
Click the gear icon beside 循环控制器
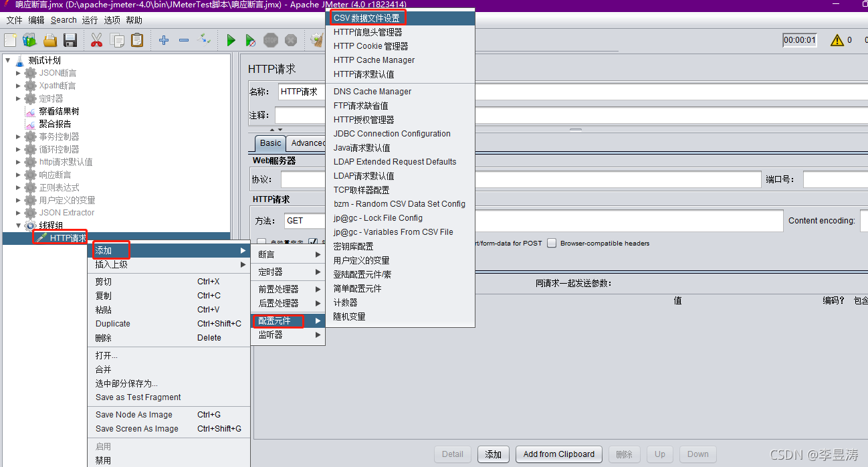pyautogui.click(x=31, y=149)
